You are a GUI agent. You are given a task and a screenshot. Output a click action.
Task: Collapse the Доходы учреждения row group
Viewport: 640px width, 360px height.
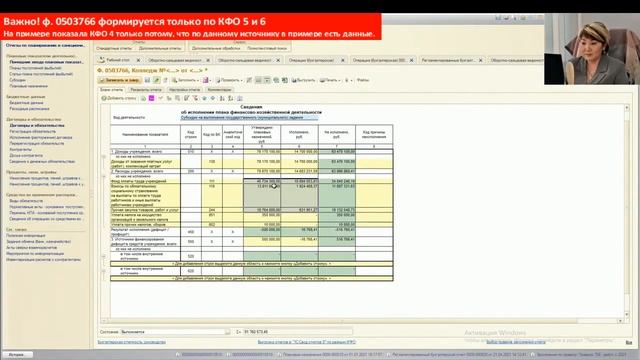click(104, 156)
